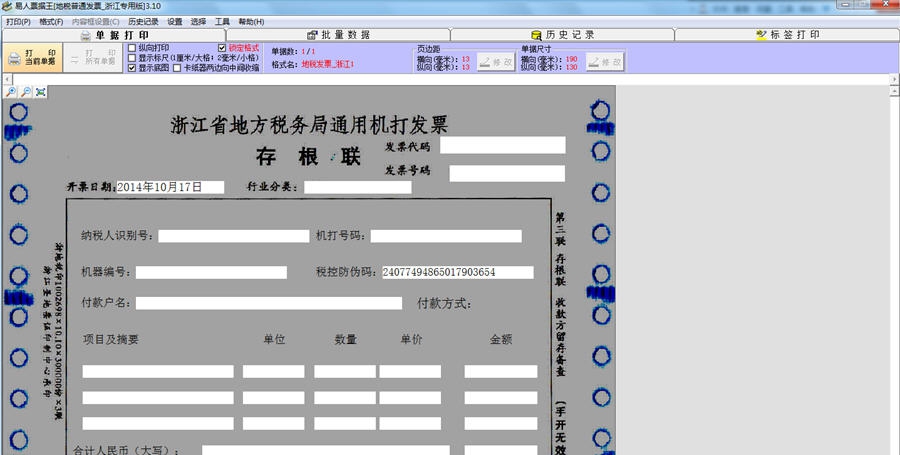Screen dimensions: 900x455
Task: Click the 纳税人识别号 input field
Action: 234,236
